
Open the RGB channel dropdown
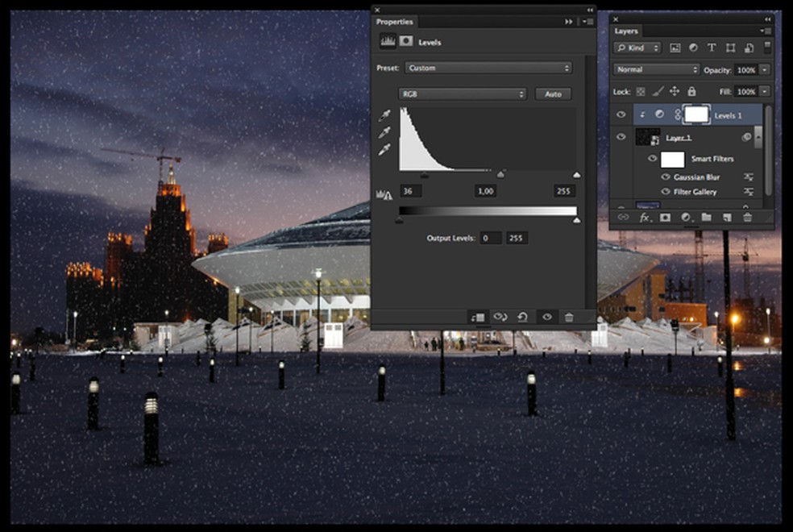click(463, 94)
